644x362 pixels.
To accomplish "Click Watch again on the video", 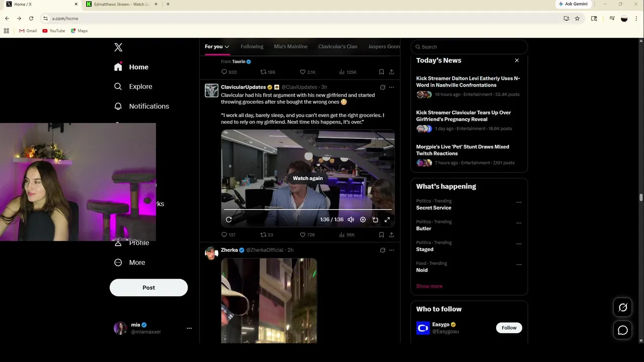I will click(308, 178).
